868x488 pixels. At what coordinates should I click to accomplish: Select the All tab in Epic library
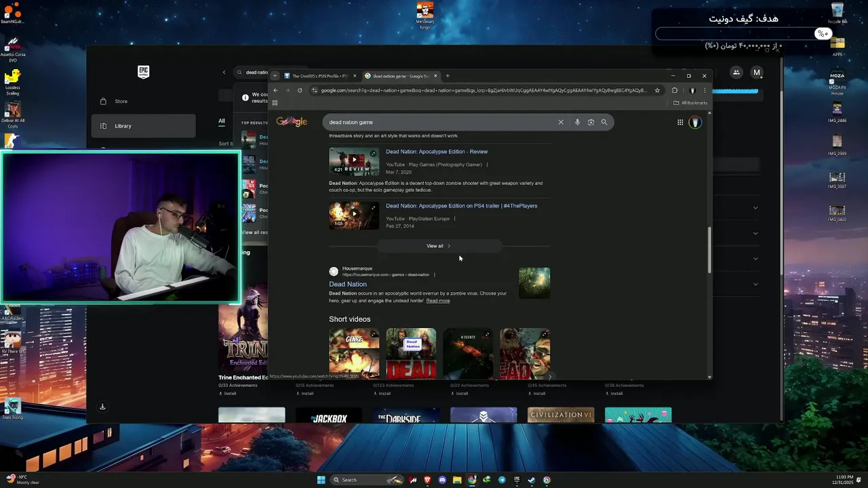(x=221, y=121)
